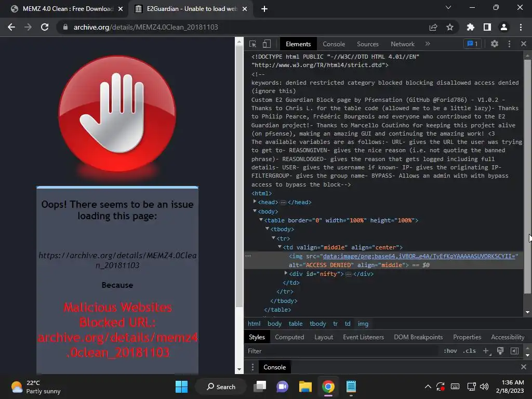
Task: Show more DevTools tabs chevron
Action: (428, 44)
